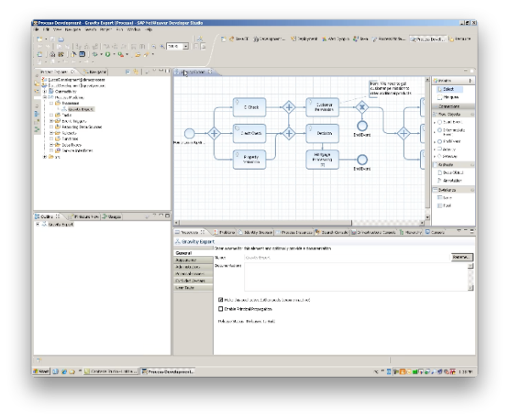The image size is (509, 420).
Task: Choose End Event in the palette
Action: click(x=449, y=142)
